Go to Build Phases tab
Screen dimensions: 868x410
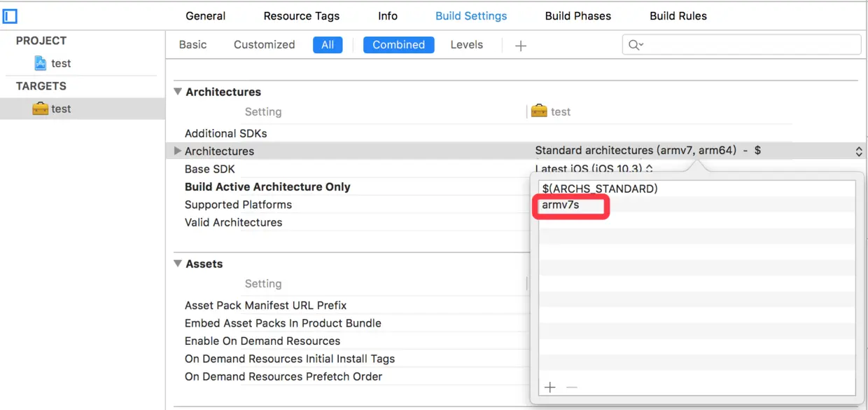click(578, 16)
